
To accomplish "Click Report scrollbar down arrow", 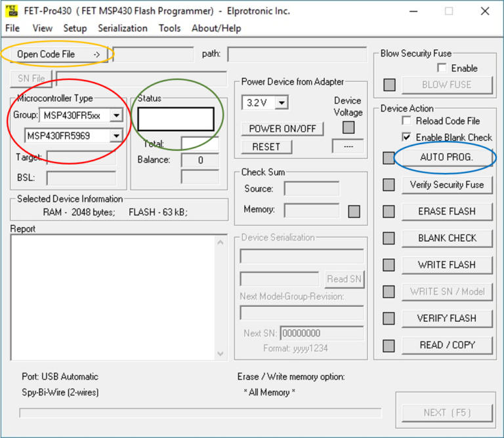I will coord(220,353).
